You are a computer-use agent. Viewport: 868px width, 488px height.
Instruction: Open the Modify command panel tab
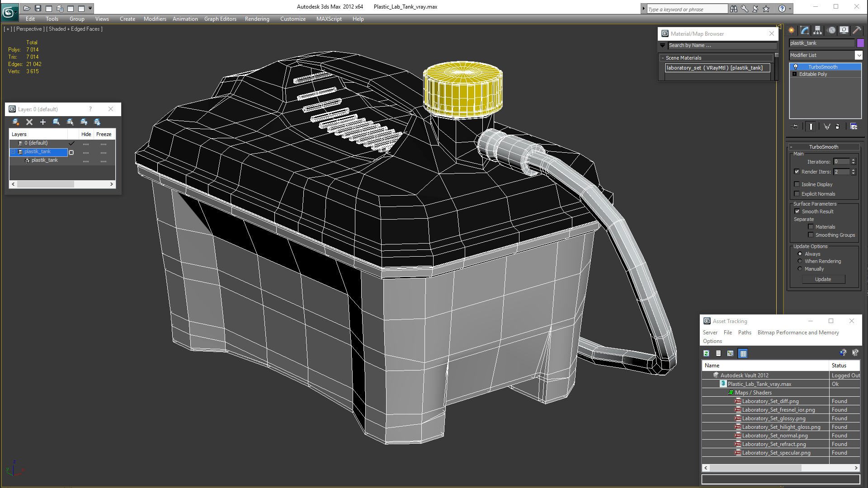805,30
